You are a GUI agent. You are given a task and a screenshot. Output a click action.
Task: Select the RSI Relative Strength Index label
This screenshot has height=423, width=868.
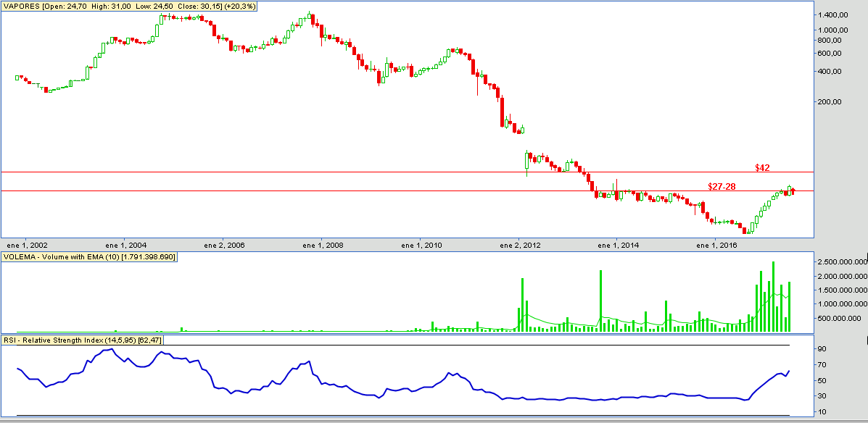[x=83, y=340]
